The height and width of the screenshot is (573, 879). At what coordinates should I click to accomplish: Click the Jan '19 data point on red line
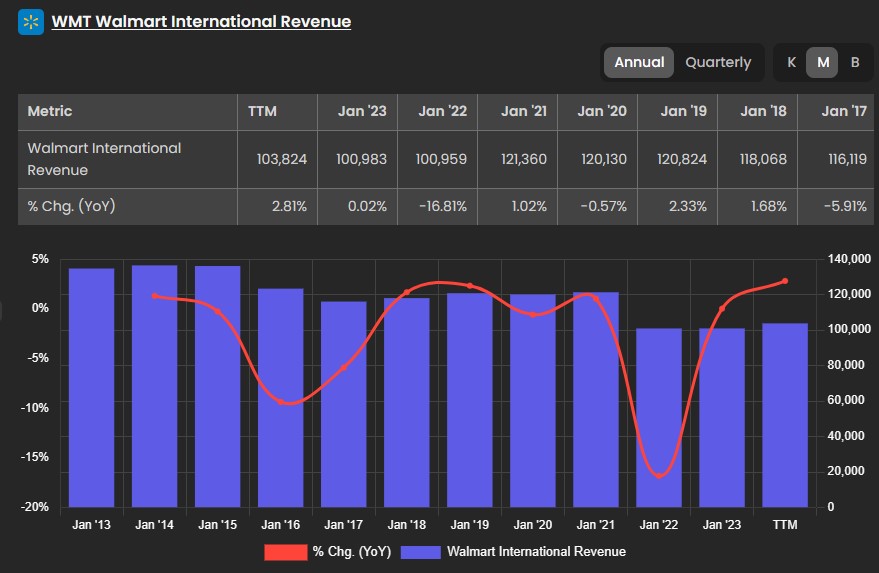470,285
